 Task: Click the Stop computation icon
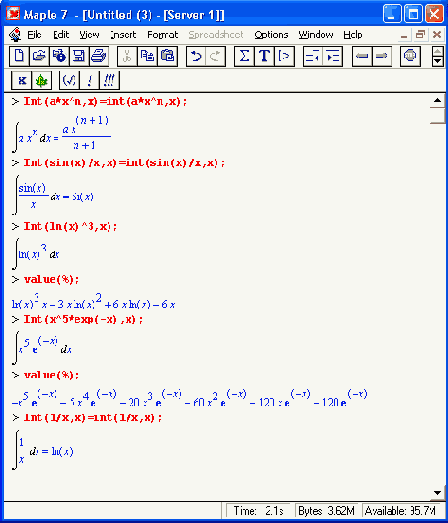[x=410, y=56]
